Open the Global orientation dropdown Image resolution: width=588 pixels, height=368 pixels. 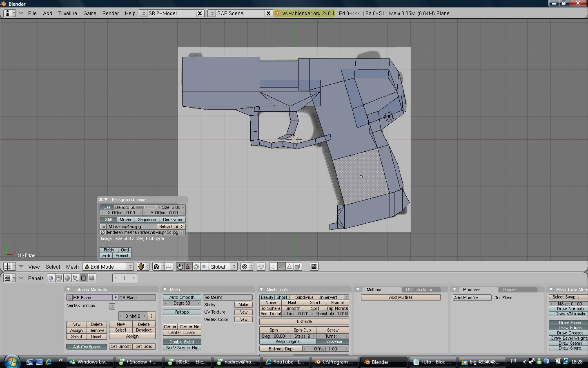(223, 267)
